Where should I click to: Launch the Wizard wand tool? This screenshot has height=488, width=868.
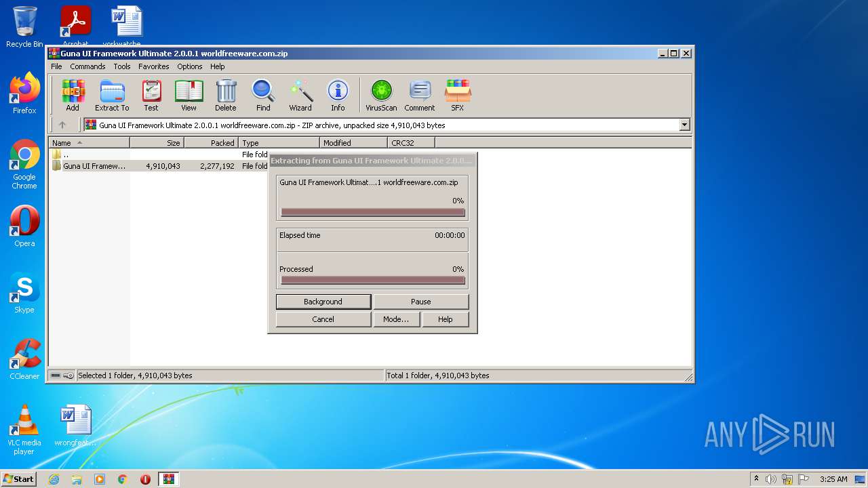(x=300, y=95)
